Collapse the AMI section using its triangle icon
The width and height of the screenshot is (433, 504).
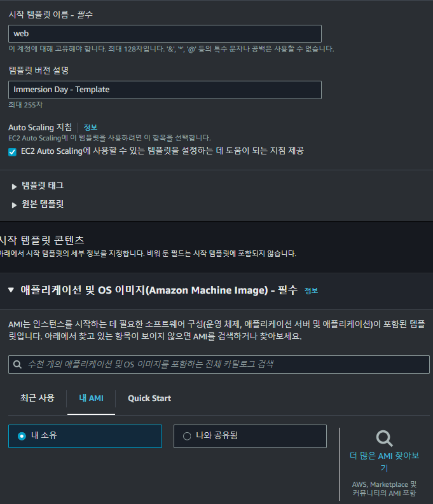(11, 290)
